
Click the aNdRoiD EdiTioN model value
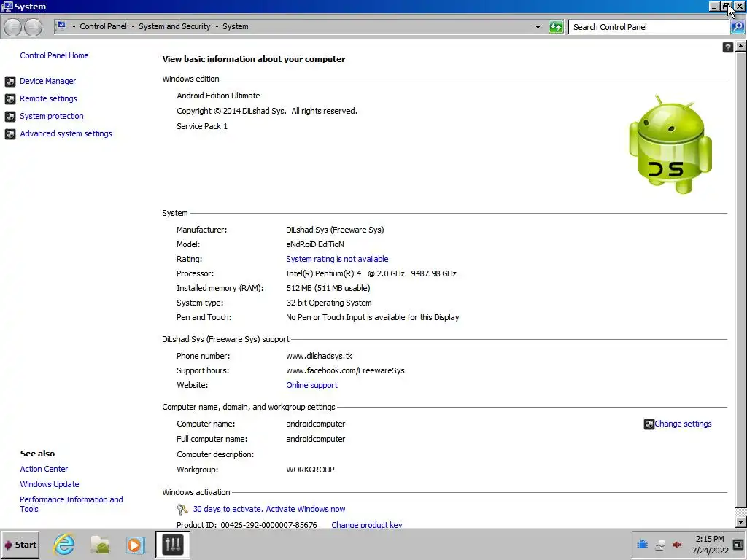pos(315,244)
